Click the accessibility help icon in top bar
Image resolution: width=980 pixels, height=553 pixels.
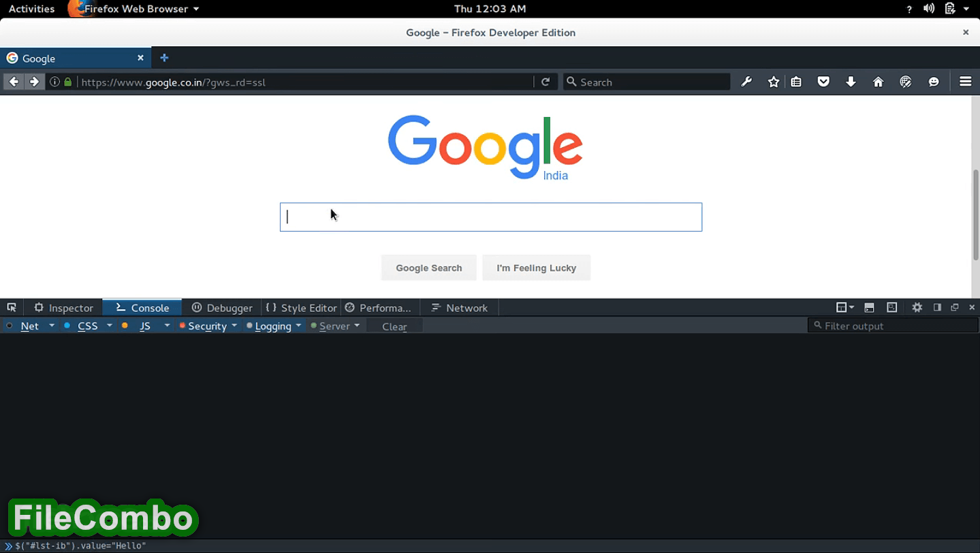[909, 9]
